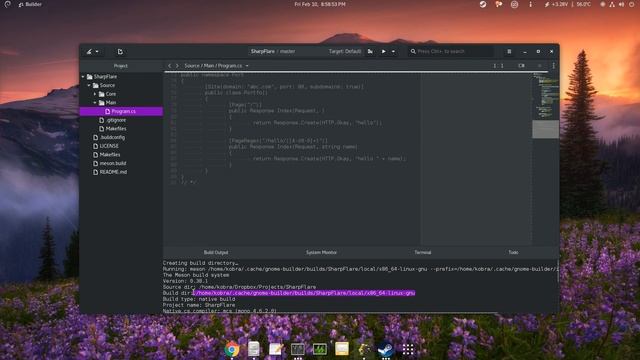Click 'Project name: SharpFlare' output line
The image size is (640, 360).
pos(199,305)
